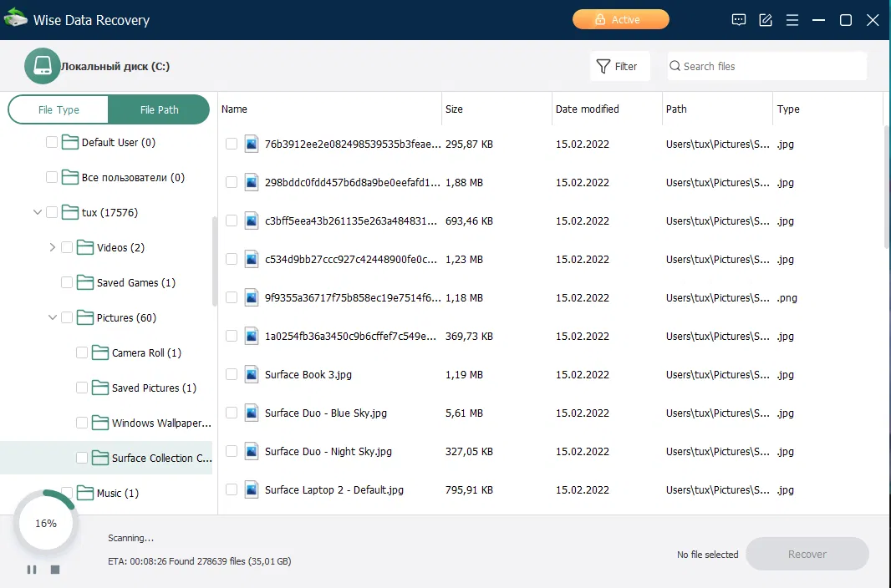891x588 pixels.
Task: Check the tux folder checkbox
Action: 52,212
